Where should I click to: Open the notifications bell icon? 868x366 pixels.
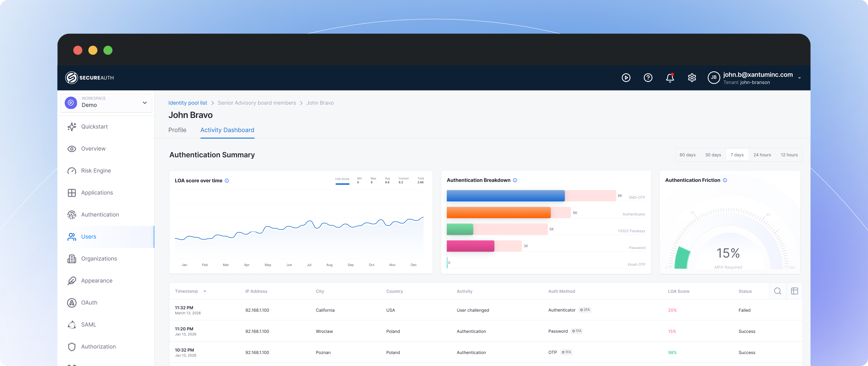pos(670,78)
